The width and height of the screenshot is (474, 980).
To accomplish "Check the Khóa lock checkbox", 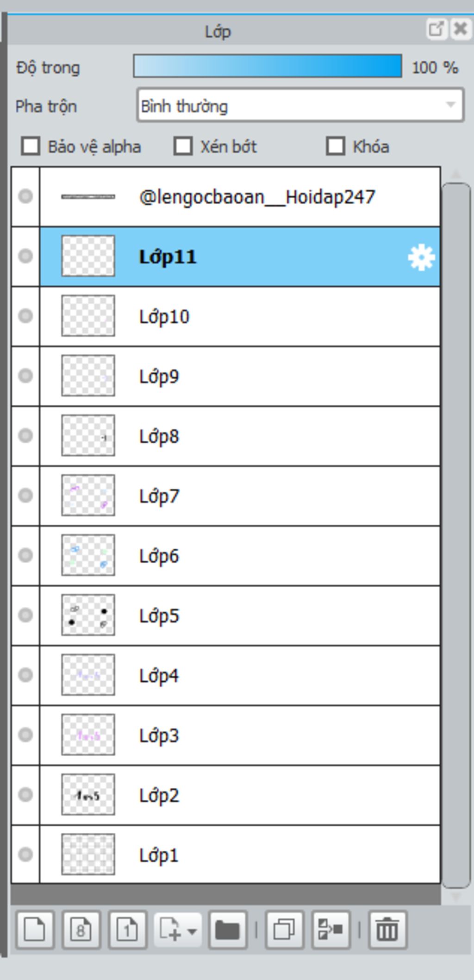I will tap(335, 146).
